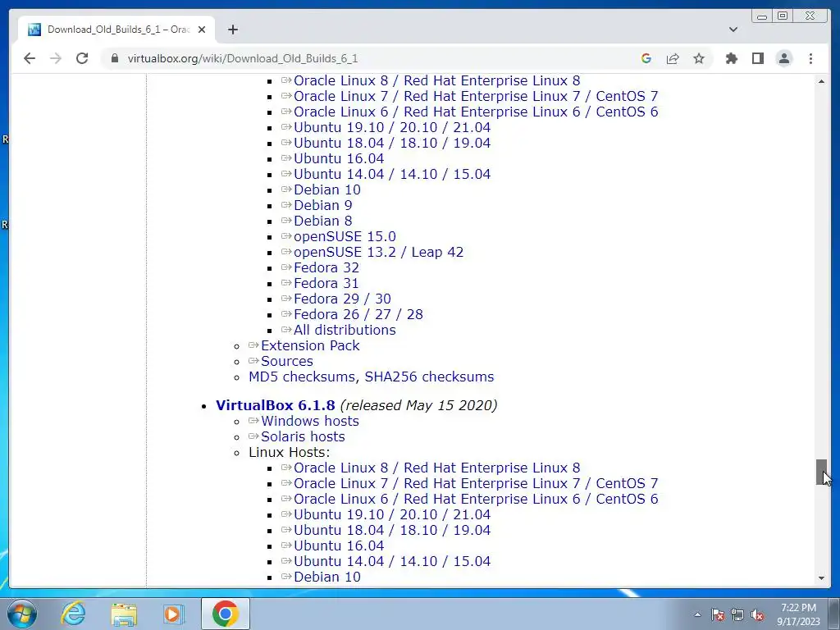Expand the tab search dropdown
Screen dimensions: 840x630
pyautogui.click(x=733, y=30)
